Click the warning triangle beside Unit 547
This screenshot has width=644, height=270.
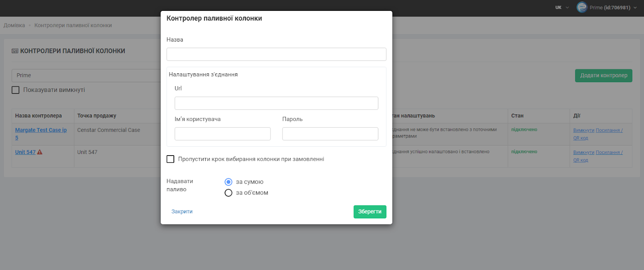40,152
